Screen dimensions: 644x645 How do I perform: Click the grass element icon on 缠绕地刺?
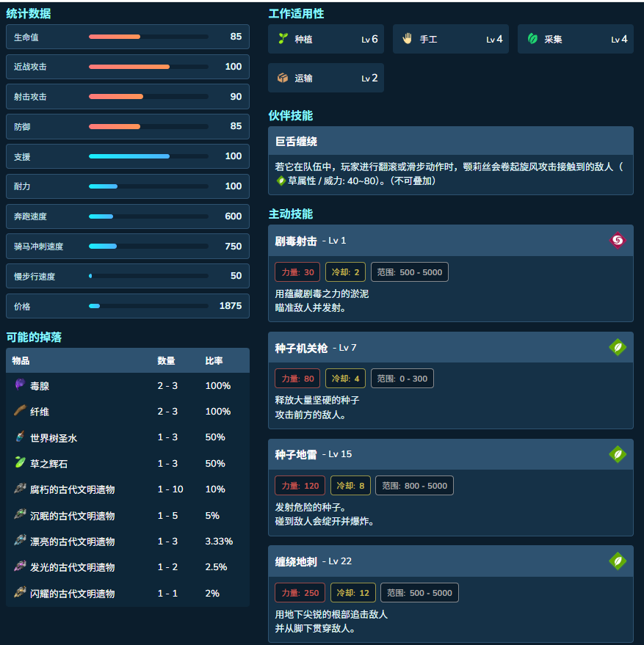pos(618,561)
